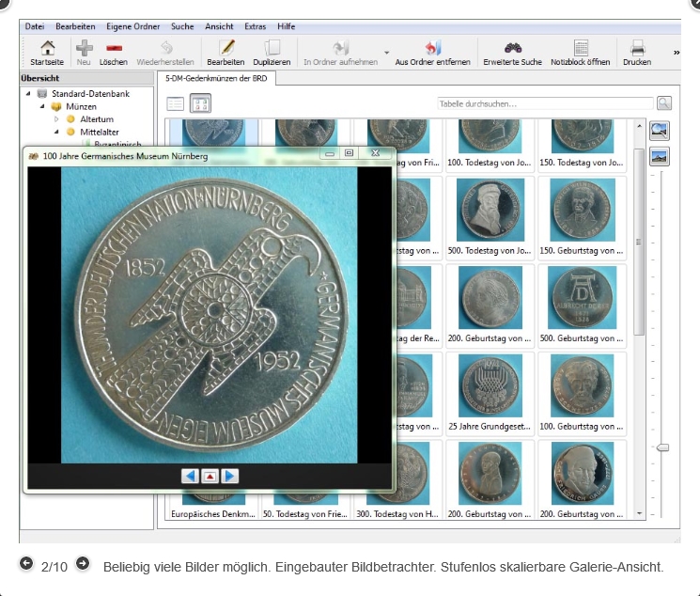700x596 pixels.
Task: Click Aus Ordner entfernen icon
Action: click(x=432, y=48)
